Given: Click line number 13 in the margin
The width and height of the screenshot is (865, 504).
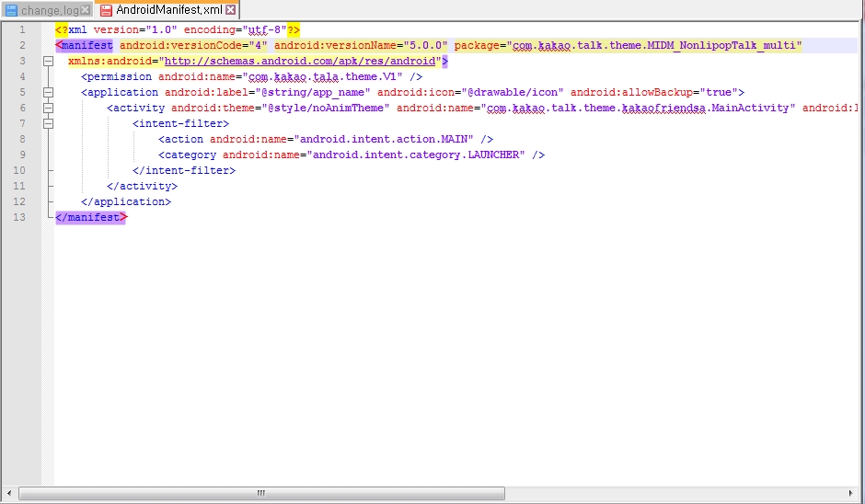Looking at the screenshot, I should [20, 217].
